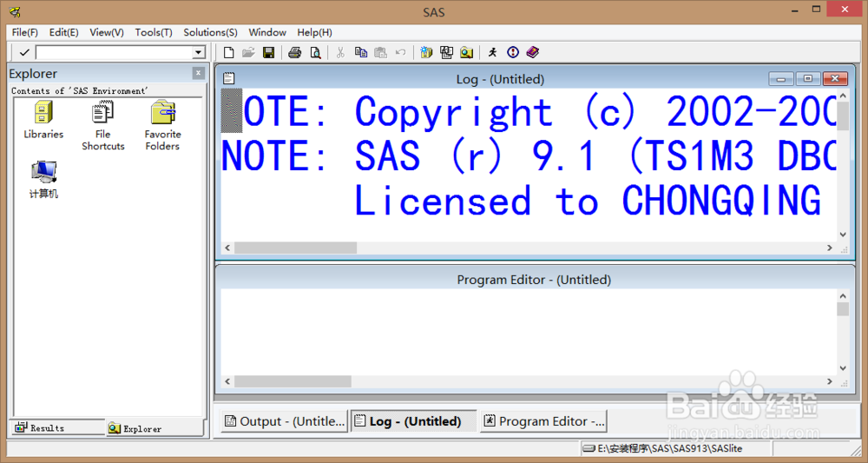Screen dimensions: 868x463
Task: Click the Paste clipboard icon
Action: click(x=380, y=53)
